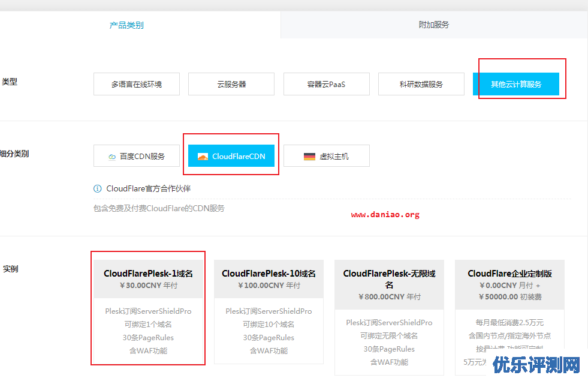The image size is (588, 381).
Task: Click 包含免费及付费CloudFlare的CDN服务 description
Action: [x=159, y=208]
